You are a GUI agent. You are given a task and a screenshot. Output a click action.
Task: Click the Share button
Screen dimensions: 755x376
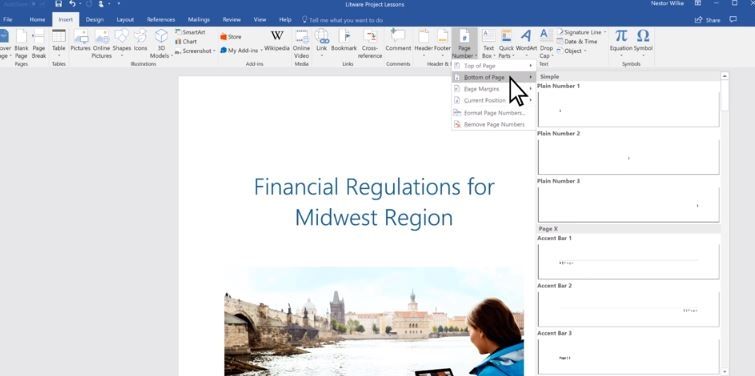click(x=707, y=20)
